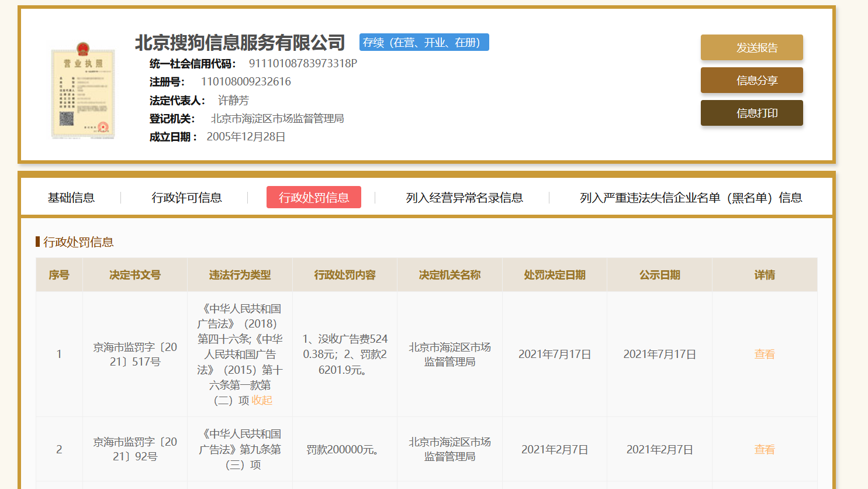Click the 违法行为类型 column header
Screen dimensions: 868x489
tap(240, 275)
